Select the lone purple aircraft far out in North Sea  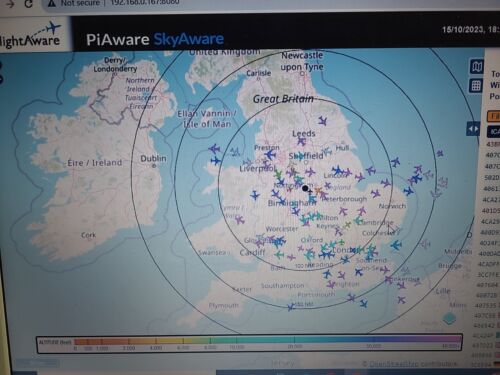(440, 153)
